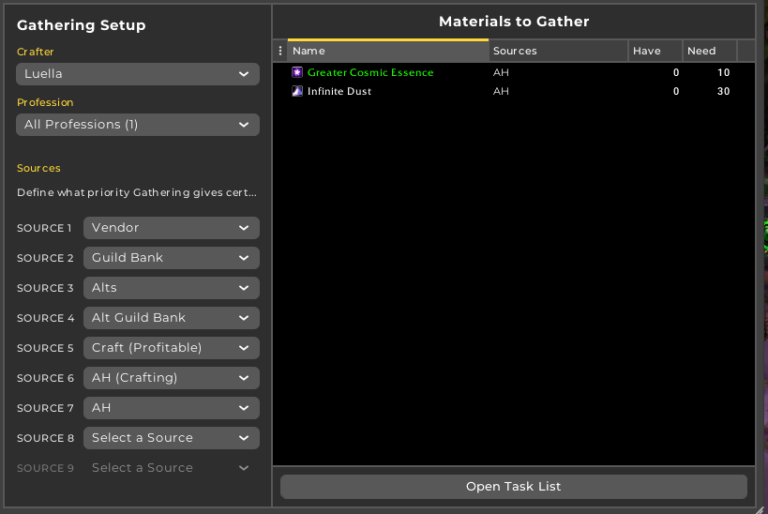Click the Have value for Infinite Dust
This screenshot has height=514, width=768.
[676, 91]
